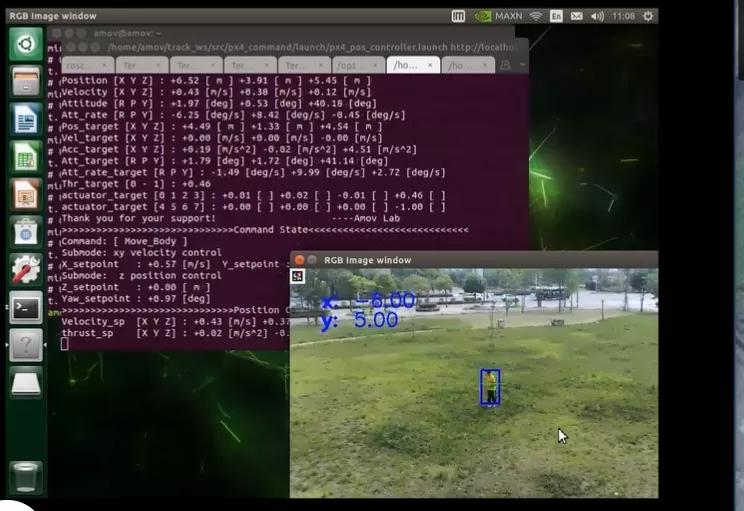Viewport: 744px width, 511px height.
Task: Click 'Submode: z position control' line
Action: [141, 276]
